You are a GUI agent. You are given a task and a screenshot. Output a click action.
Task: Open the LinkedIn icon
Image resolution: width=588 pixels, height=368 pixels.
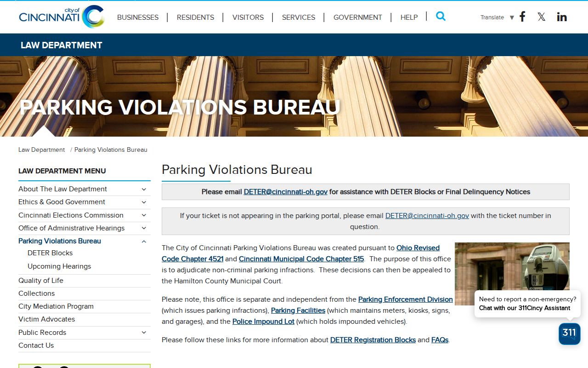(562, 17)
